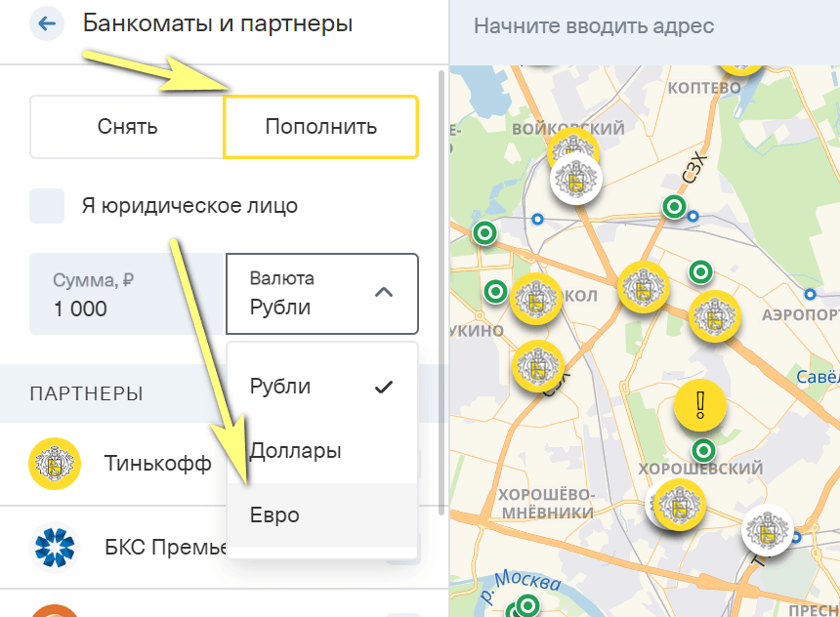
Task: Choose Рубли in the currency list
Action: tap(322, 387)
